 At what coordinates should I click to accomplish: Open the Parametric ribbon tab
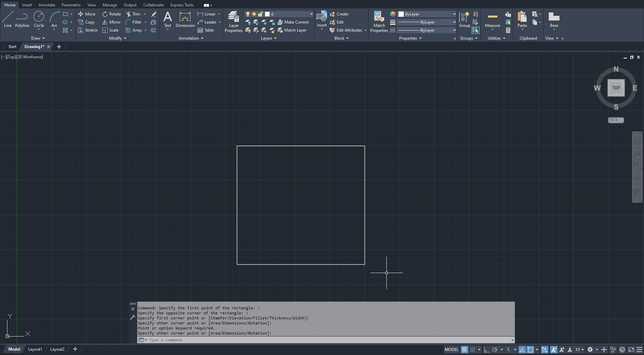pos(71,5)
